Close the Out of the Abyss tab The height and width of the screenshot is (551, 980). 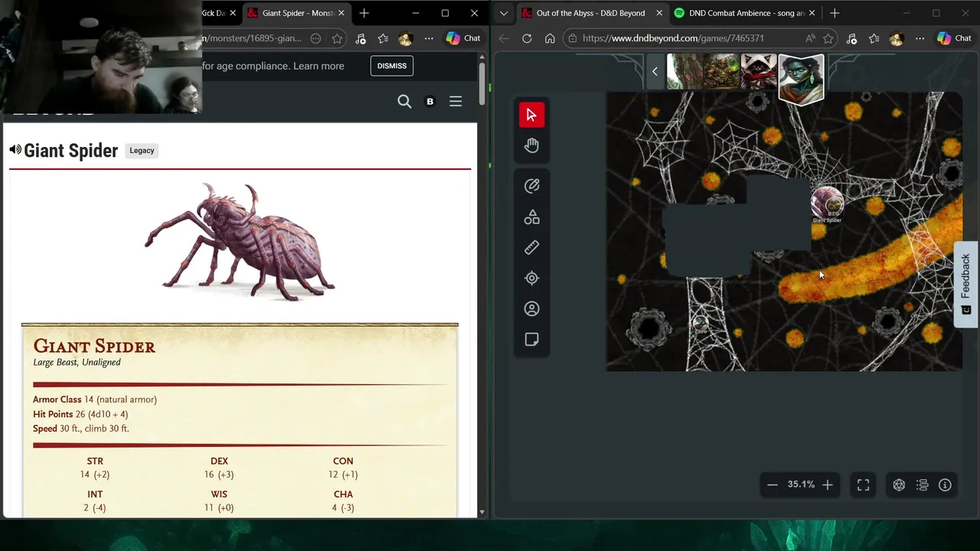click(659, 13)
